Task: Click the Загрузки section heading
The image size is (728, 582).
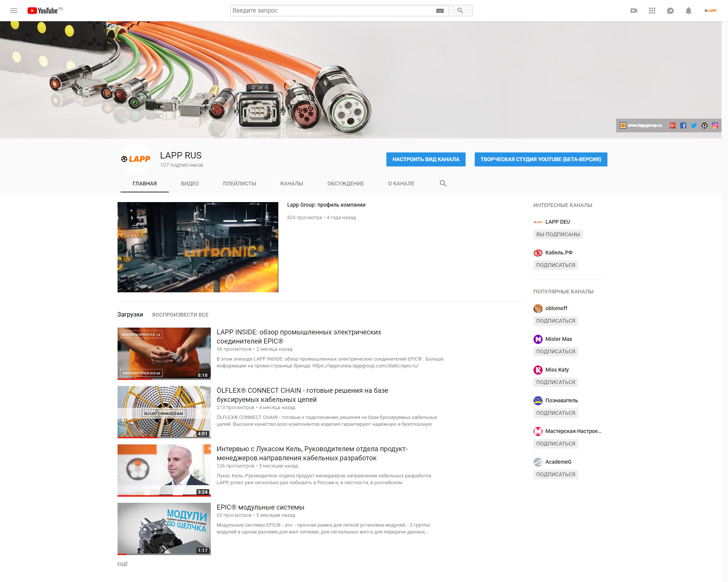Action: point(130,314)
